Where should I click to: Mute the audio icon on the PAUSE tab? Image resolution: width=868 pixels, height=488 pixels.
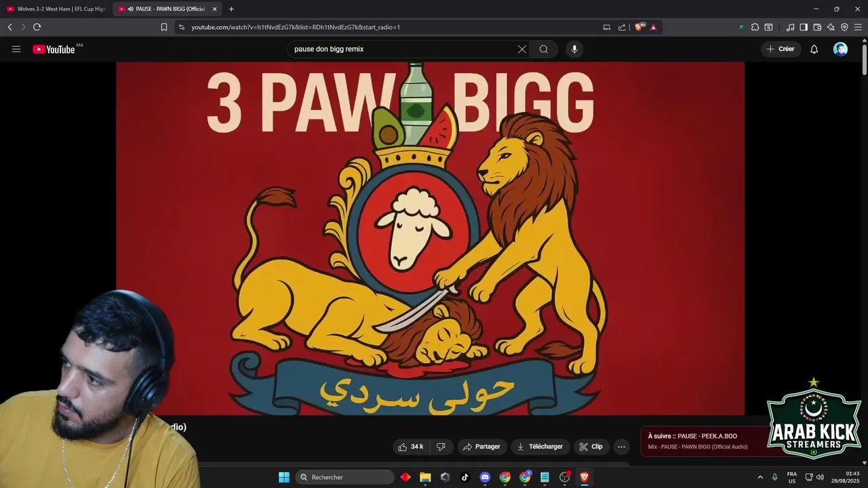(130, 9)
